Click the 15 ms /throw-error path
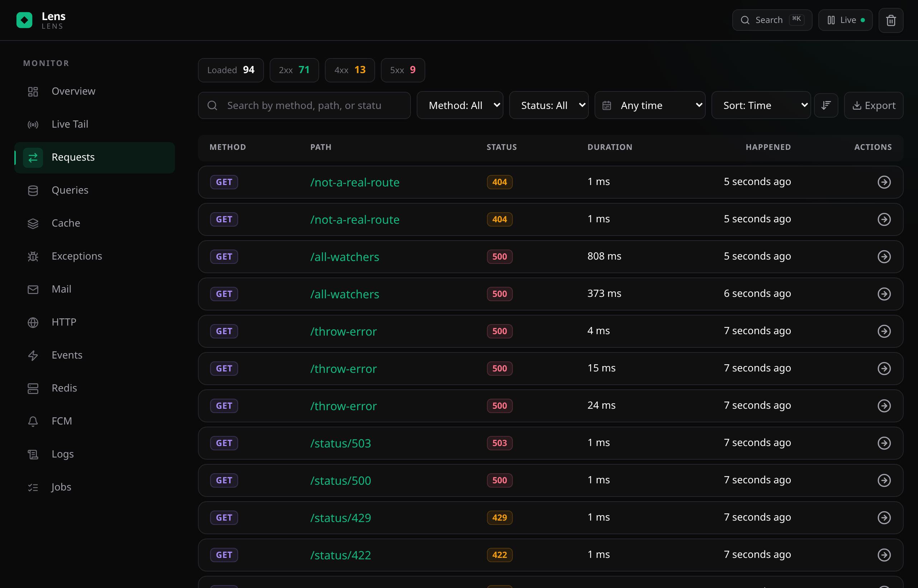This screenshot has height=588, width=918. click(x=343, y=369)
